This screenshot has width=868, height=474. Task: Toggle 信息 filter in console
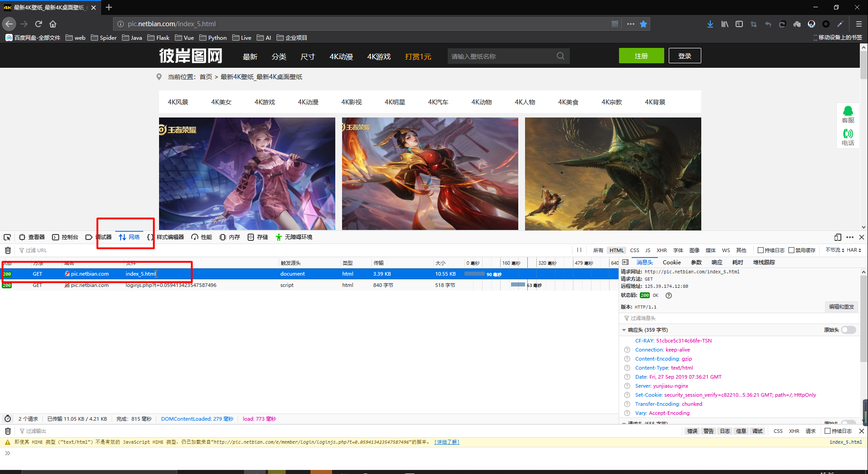[x=741, y=431]
